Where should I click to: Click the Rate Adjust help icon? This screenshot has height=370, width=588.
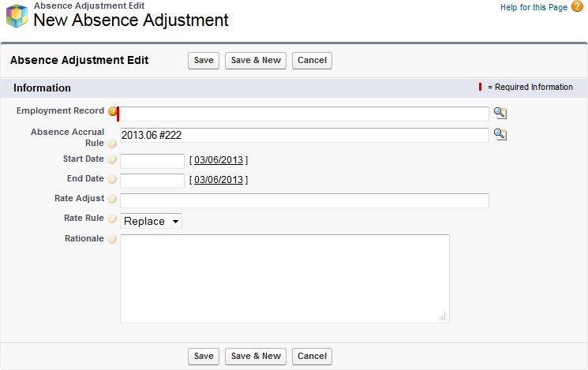tap(112, 200)
